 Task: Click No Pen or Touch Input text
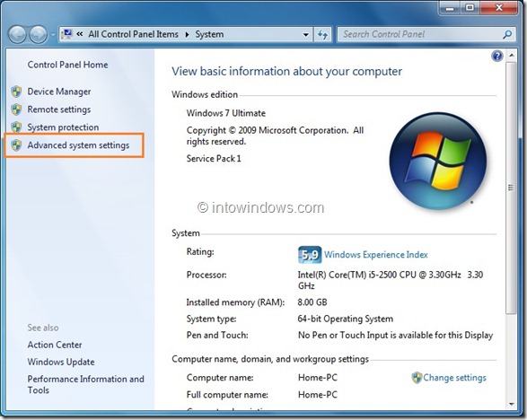[x=395, y=336]
